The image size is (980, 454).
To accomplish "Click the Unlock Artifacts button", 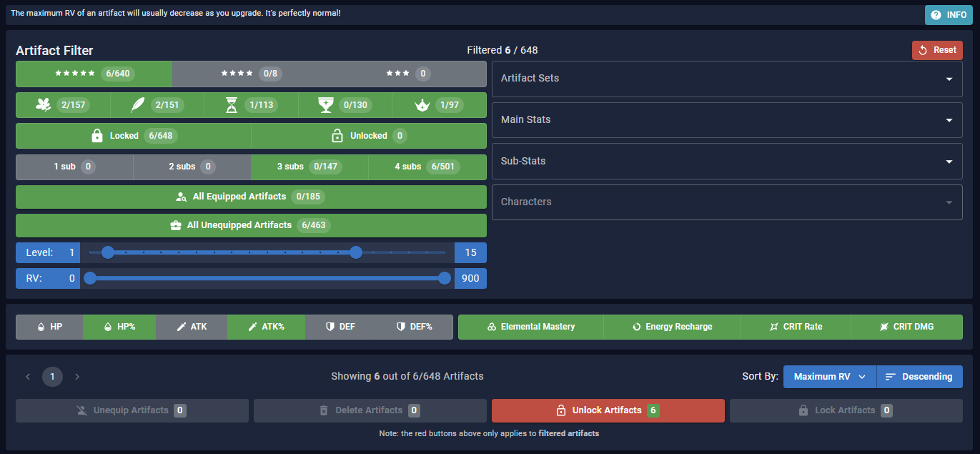I will pyautogui.click(x=608, y=410).
